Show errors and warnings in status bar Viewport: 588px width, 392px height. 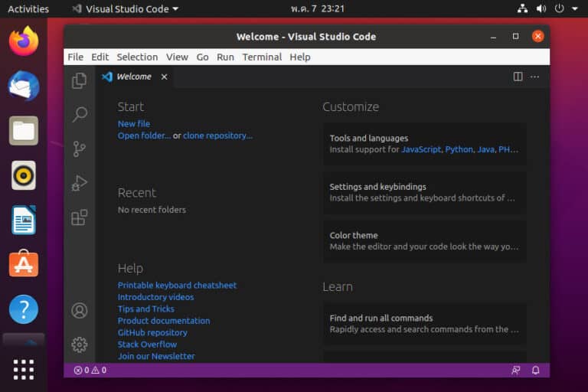90,371
